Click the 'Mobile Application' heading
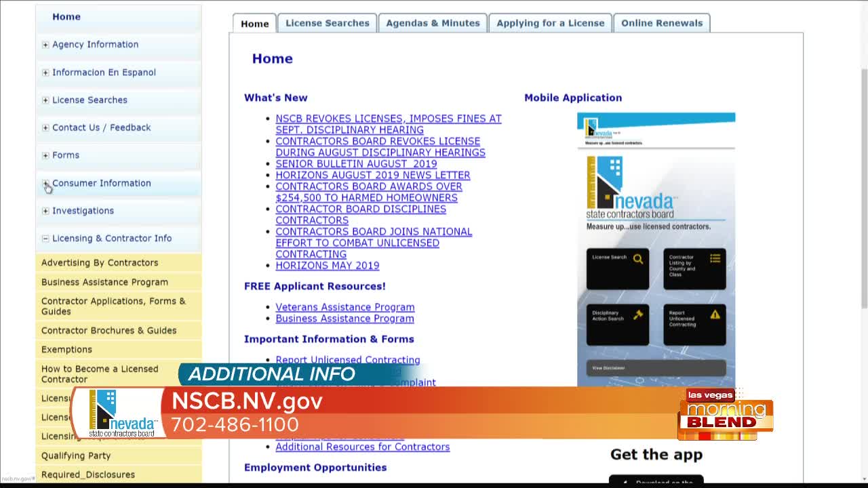Viewport: 868px width, 488px height. click(573, 98)
